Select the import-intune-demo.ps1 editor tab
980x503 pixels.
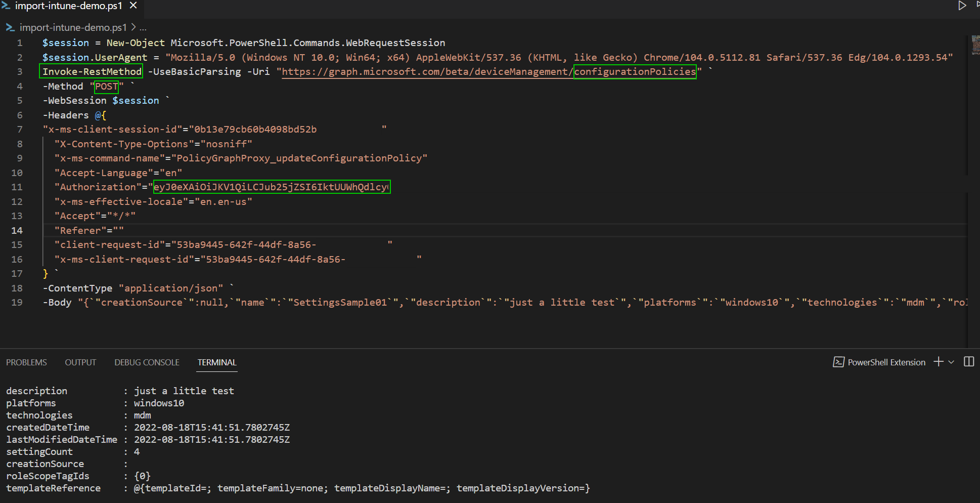(68, 6)
